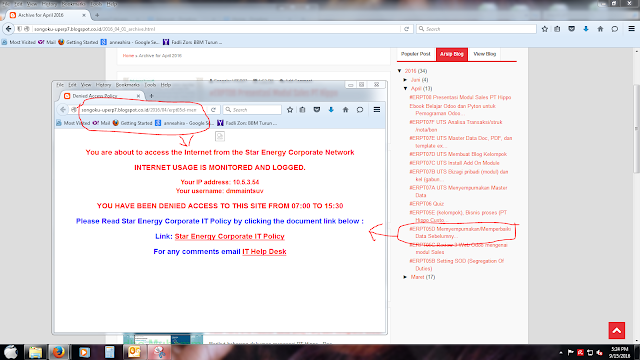Viewport: 640px width, 360px height.
Task: Open bookmarks list in Denied Access window
Action: click(302, 109)
